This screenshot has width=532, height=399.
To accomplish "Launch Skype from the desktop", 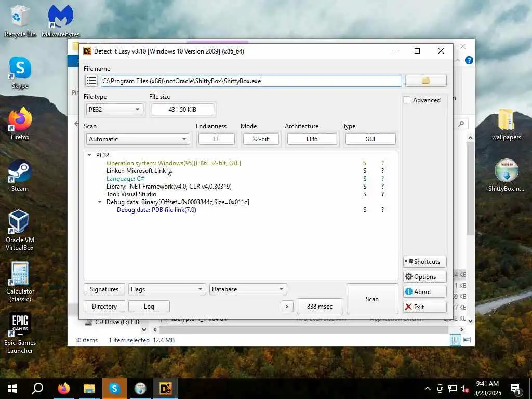I will pyautogui.click(x=20, y=73).
